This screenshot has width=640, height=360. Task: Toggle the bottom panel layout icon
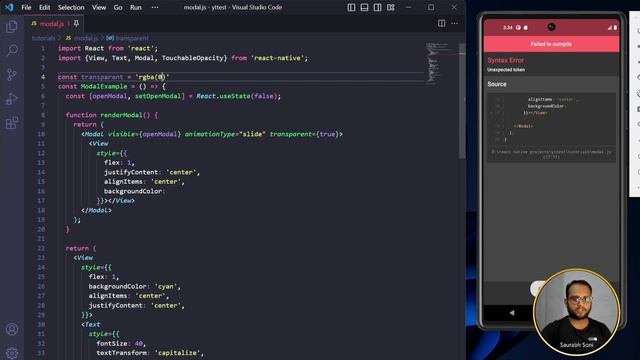(364, 7)
